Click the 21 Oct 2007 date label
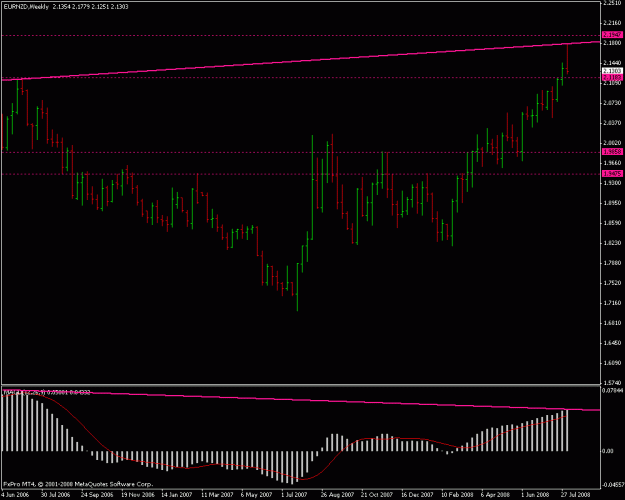625x500 pixels. pyautogui.click(x=377, y=495)
